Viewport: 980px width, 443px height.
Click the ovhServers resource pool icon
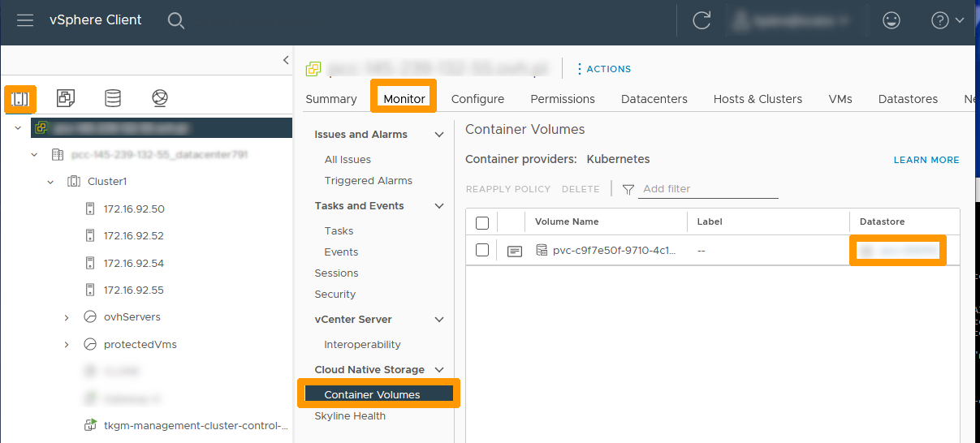pyautogui.click(x=90, y=317)
